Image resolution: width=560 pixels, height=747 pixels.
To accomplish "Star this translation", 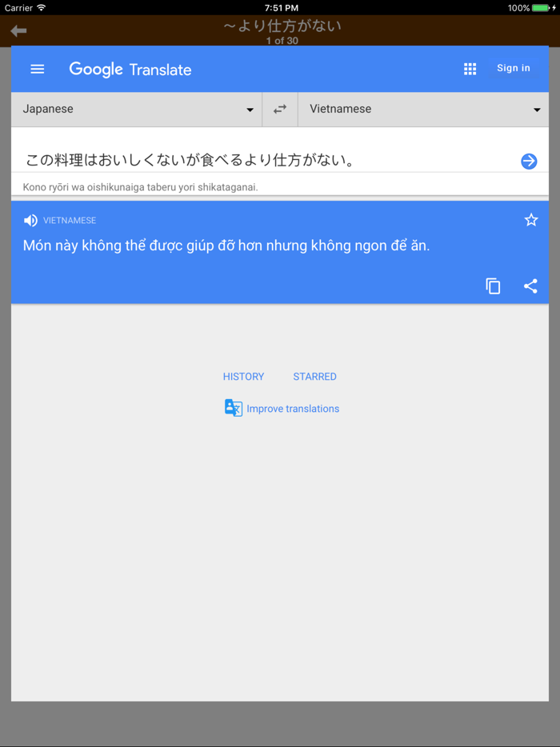I will 531,220.
